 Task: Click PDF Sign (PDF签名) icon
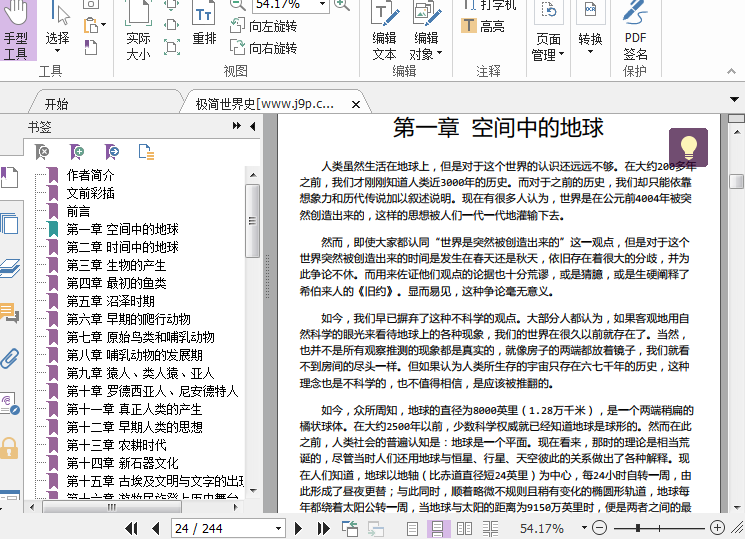click(635, 30)
